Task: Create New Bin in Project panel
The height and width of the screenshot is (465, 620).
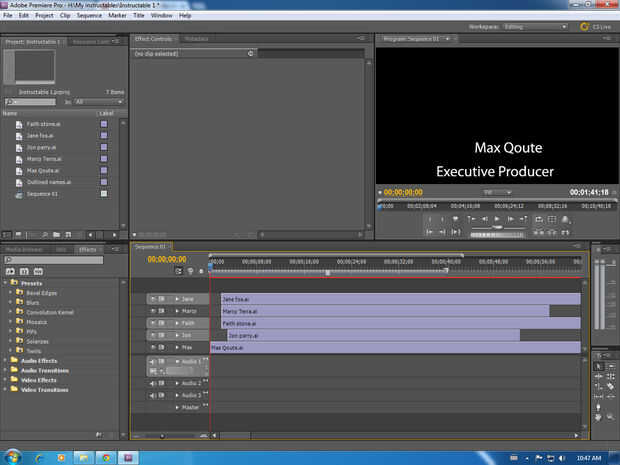Action: [x=57, y=235]
